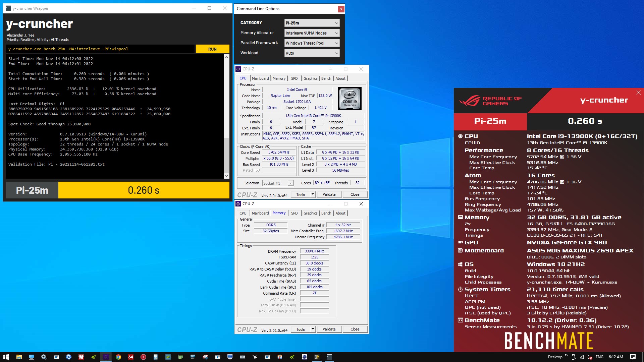Open SPD tab in lower CPU-Z window
This screenshot has width=644, height=362.
(294, 213)
